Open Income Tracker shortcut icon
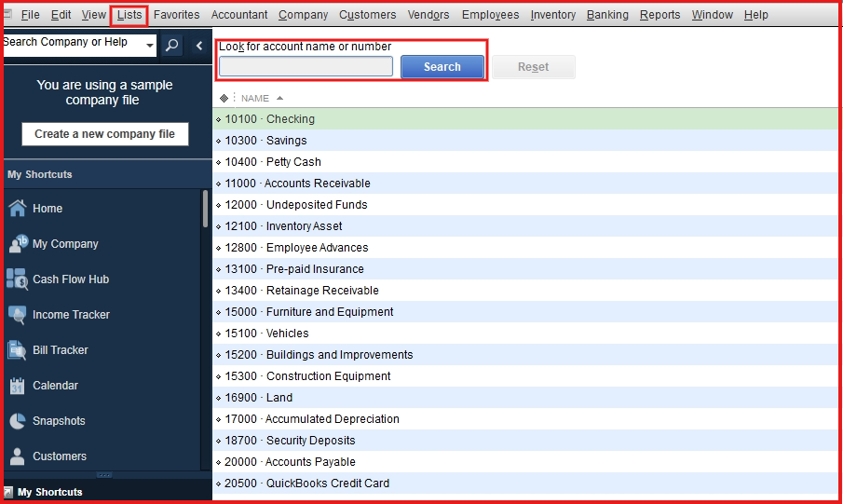843x504 pixels. [17, 315]
